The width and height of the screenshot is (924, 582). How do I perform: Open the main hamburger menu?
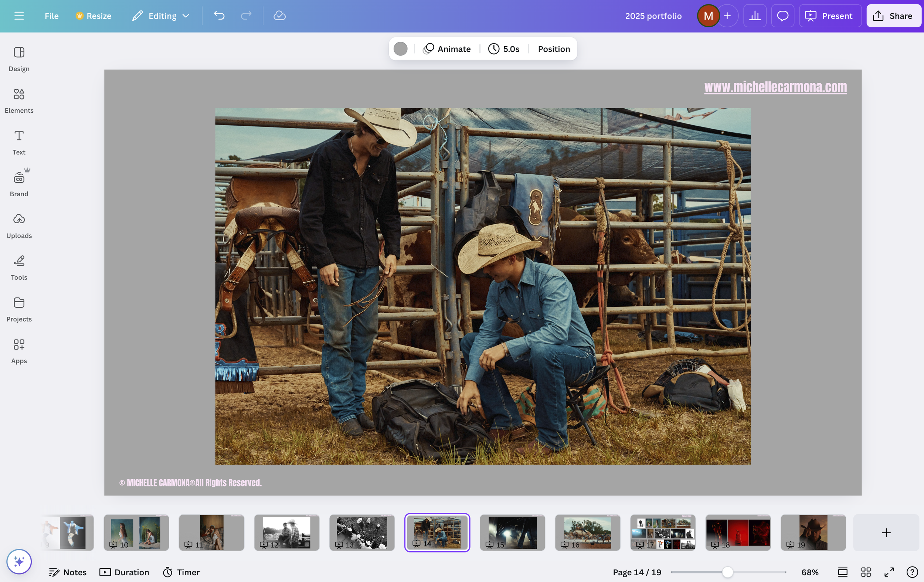19,16
